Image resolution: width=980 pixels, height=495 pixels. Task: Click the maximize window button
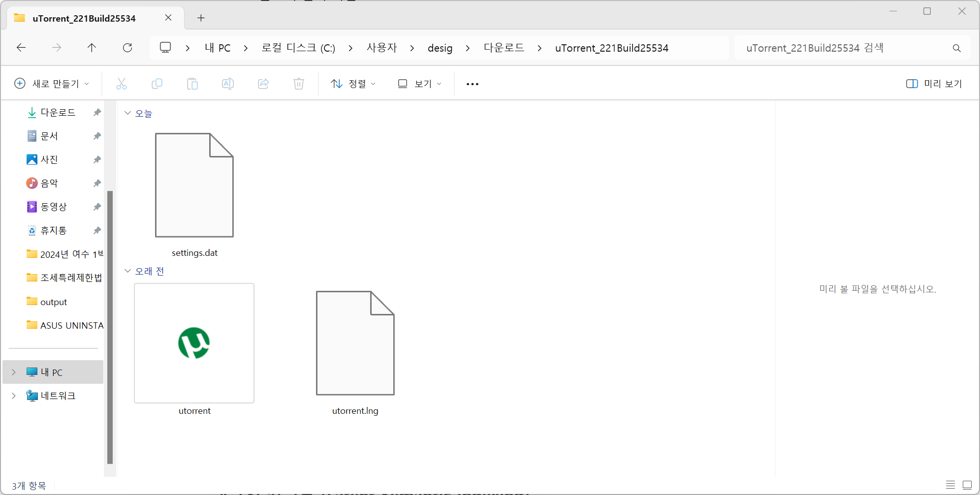click(x=927, y=11)
